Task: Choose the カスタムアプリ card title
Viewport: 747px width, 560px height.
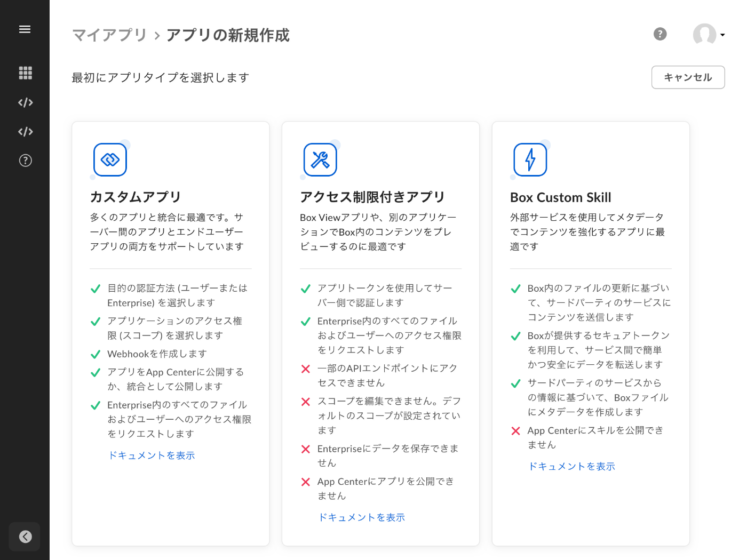Action: pyautogui.click(x=136, y=197)
